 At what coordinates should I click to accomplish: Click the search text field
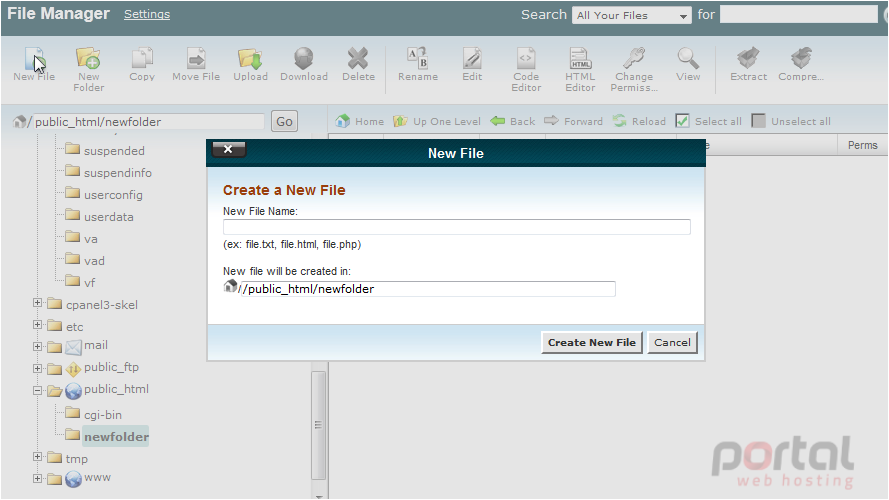(798, 14)
